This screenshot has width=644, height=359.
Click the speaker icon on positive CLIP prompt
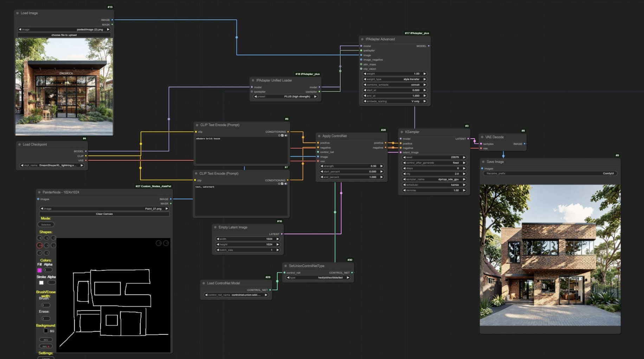[286, 136]
